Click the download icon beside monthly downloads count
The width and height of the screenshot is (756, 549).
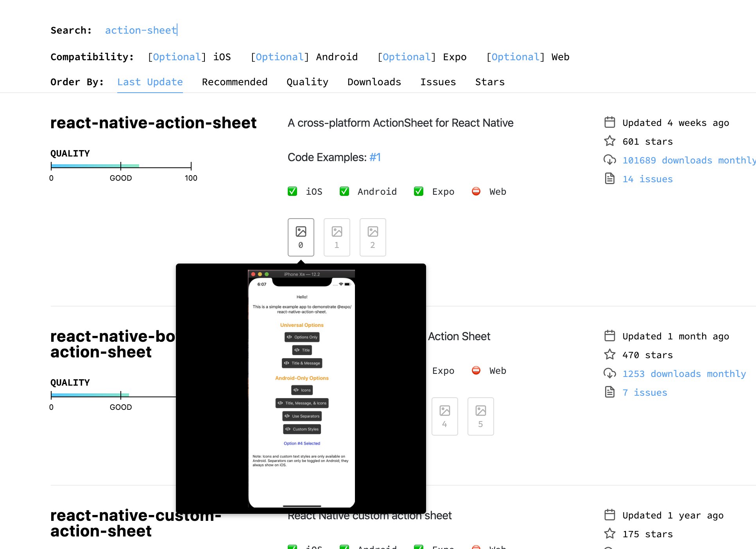coord(610,160)
